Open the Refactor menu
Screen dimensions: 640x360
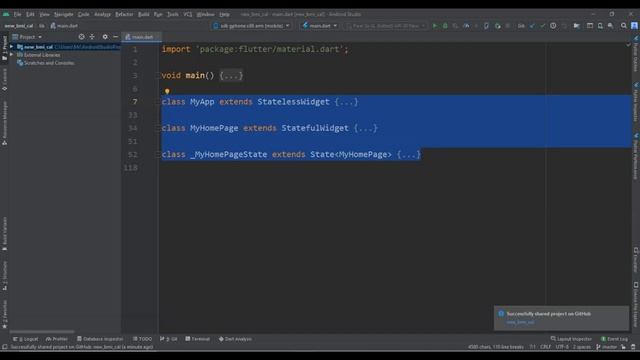pyautogui.click(x=124, y=14)
